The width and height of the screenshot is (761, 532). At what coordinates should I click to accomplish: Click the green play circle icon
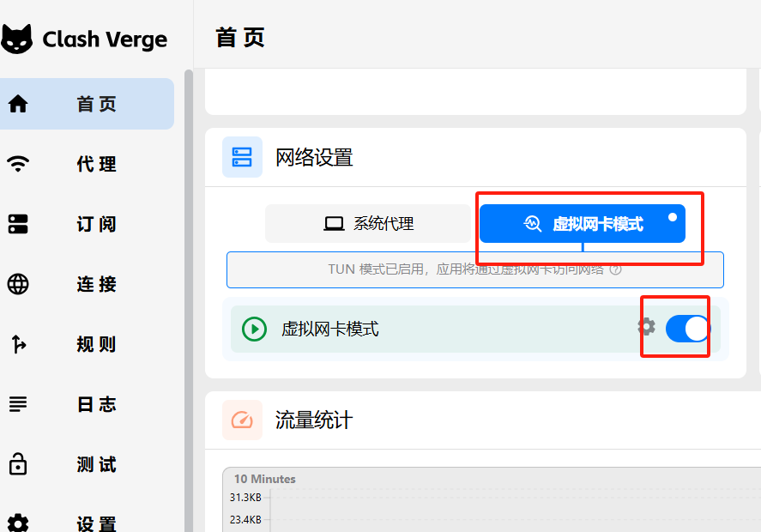254,329
